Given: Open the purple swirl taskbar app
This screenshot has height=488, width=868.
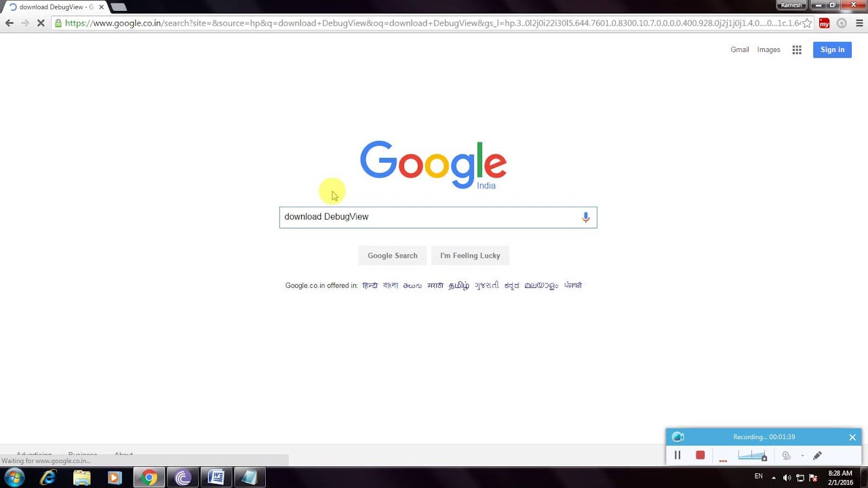Looking at the screenshot, I should tap(182, 478).
